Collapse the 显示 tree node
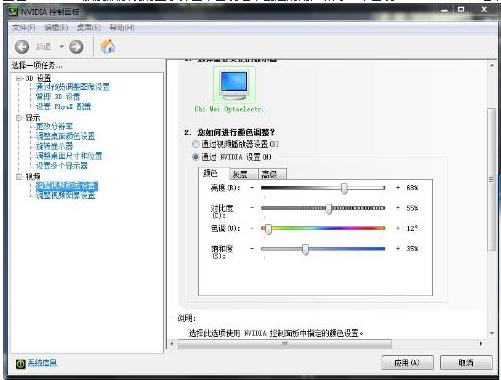Viewport: 501px width, 380px height. coord(19,118)
